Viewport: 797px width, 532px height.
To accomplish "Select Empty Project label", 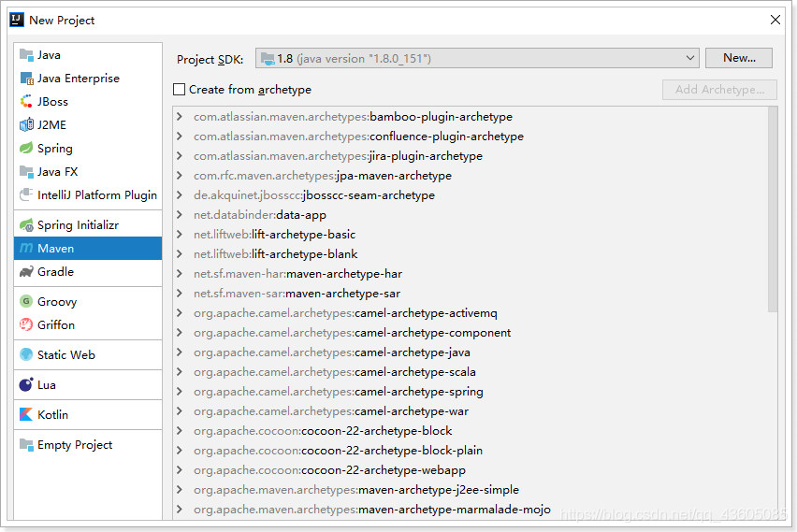I will (75, 445).
